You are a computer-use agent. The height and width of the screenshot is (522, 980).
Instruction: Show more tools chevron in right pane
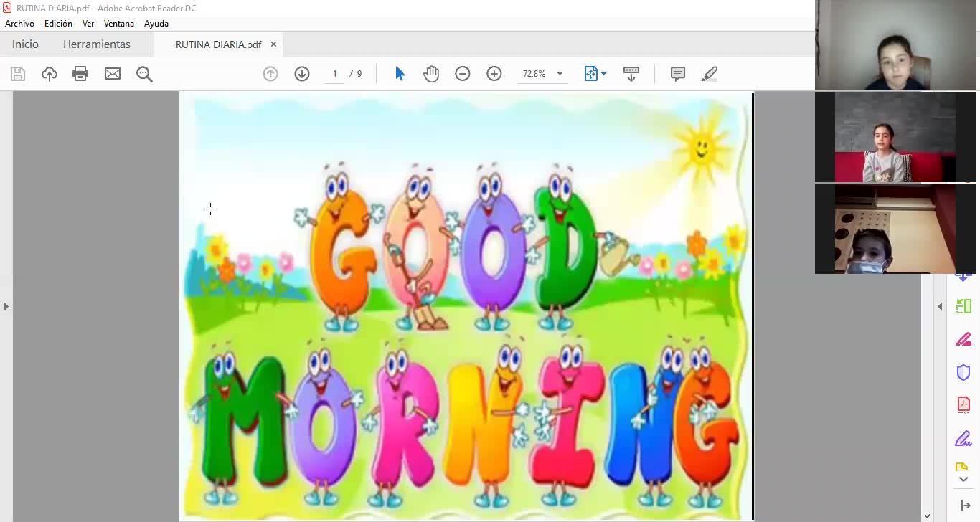(x=963, y=480)
